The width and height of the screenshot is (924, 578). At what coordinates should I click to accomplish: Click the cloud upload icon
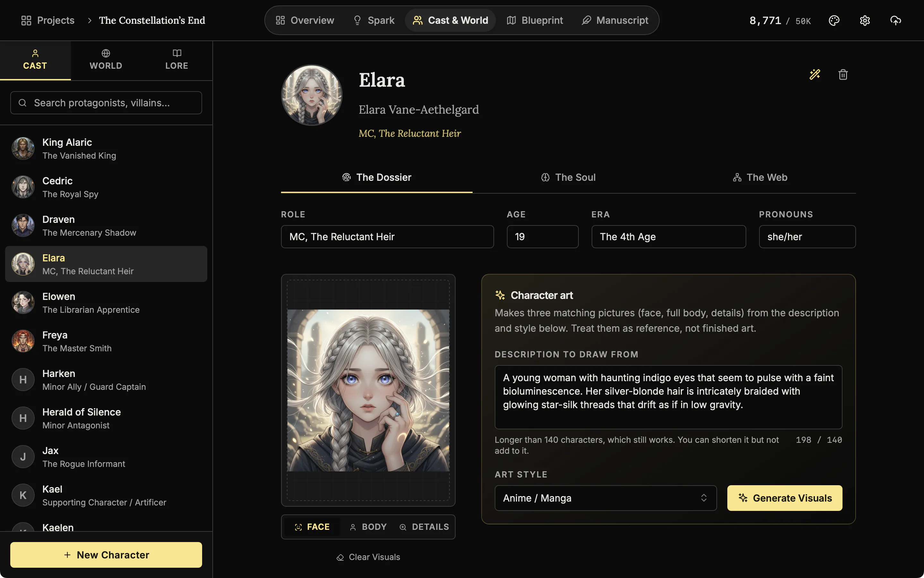[x=895, y=20]
